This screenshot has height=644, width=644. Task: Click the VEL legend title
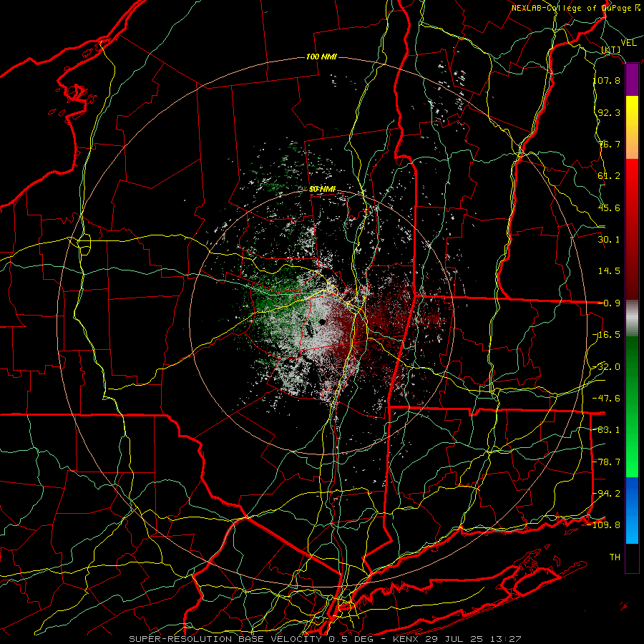click(628, 43)
